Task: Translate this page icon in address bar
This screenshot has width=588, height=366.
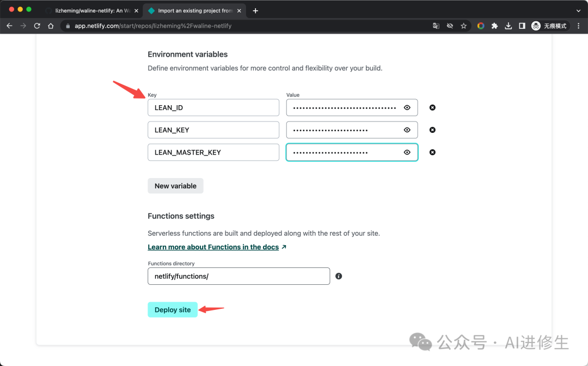Action: tap(436, 26)
